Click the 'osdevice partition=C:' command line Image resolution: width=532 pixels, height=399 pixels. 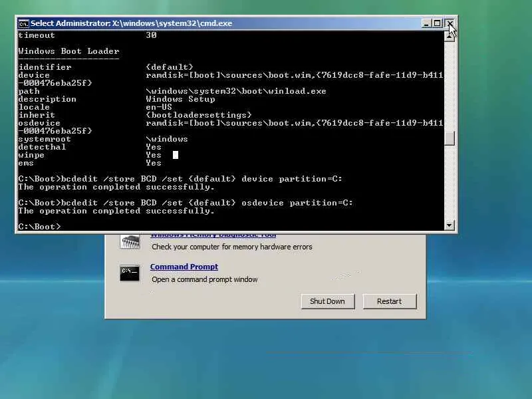click(186, 203)
